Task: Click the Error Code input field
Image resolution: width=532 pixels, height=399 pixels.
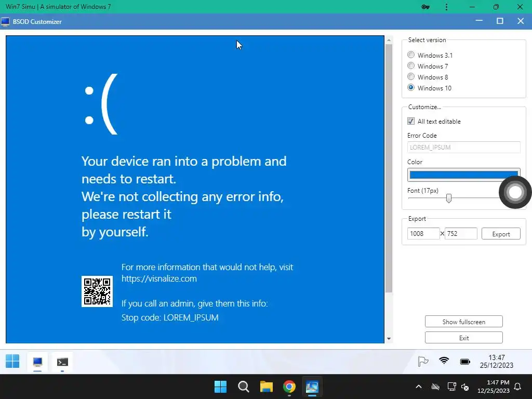Action: [463, 147]
